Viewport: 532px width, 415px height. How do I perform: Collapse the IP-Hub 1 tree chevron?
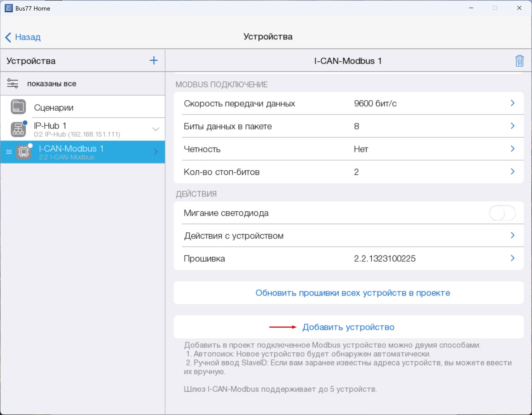coord(155,129)
